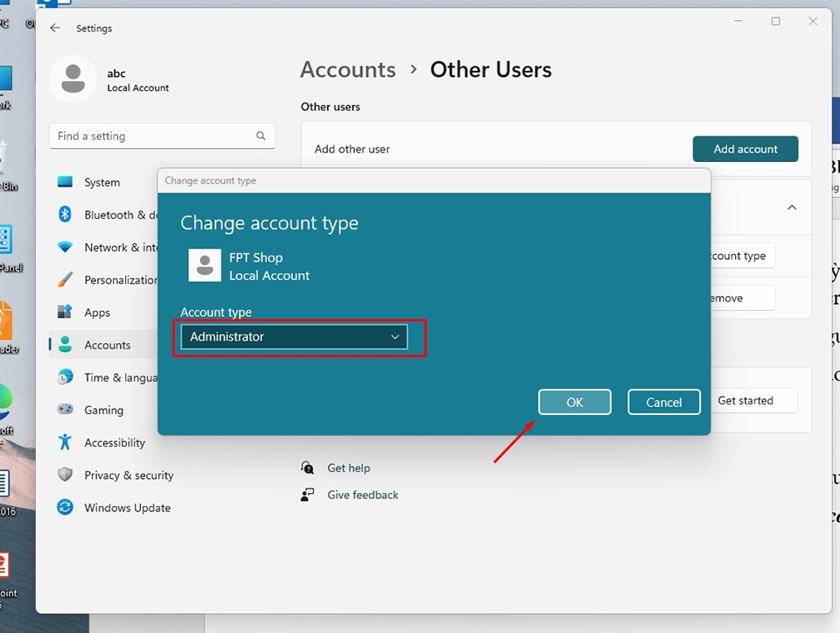Viewport: 840px width, 633px height.
Task: Go to Accessibility via its sidebar label
Action: tap(115, 443)
